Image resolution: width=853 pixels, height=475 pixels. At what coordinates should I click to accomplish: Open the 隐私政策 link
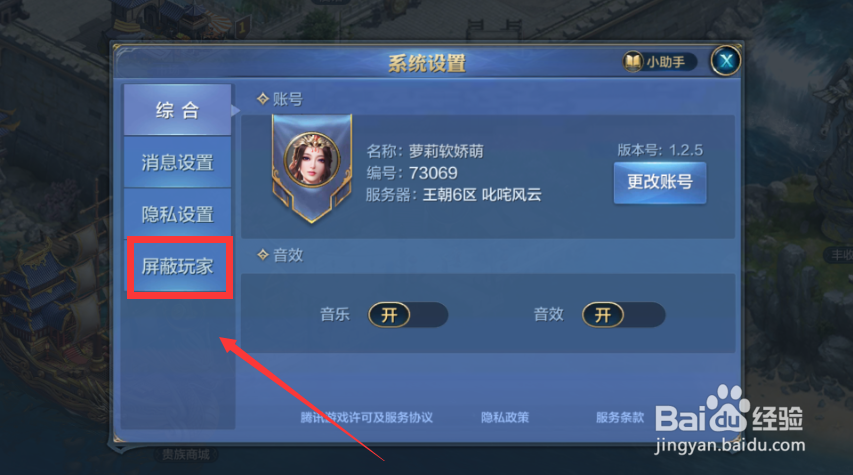pyautogui.click(x=505, y=417)
